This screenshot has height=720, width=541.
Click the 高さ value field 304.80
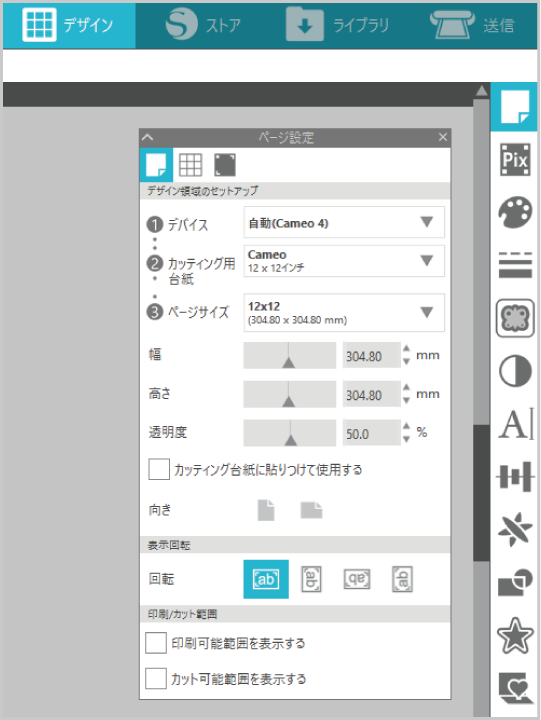click(x=372, y=394)
